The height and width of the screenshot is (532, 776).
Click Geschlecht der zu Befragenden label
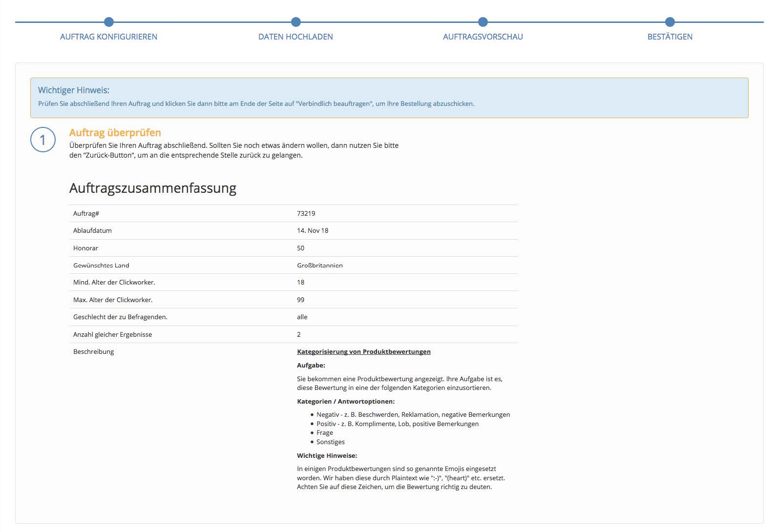(120, 317)
